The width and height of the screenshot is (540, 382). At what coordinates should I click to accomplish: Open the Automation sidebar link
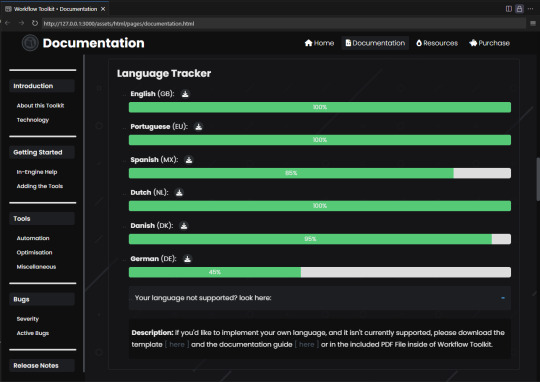pos(33,238)
